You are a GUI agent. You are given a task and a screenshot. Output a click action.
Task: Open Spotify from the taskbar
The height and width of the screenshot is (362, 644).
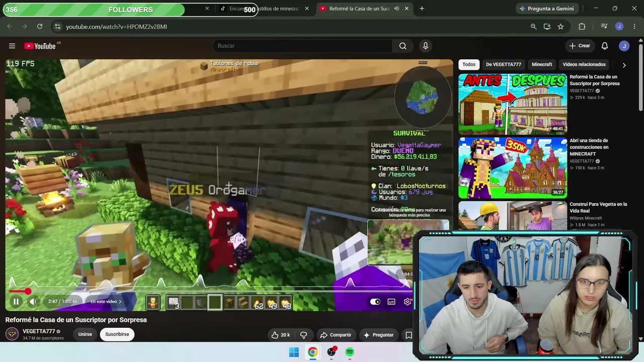pyautogui.click(x=350, y=352)
